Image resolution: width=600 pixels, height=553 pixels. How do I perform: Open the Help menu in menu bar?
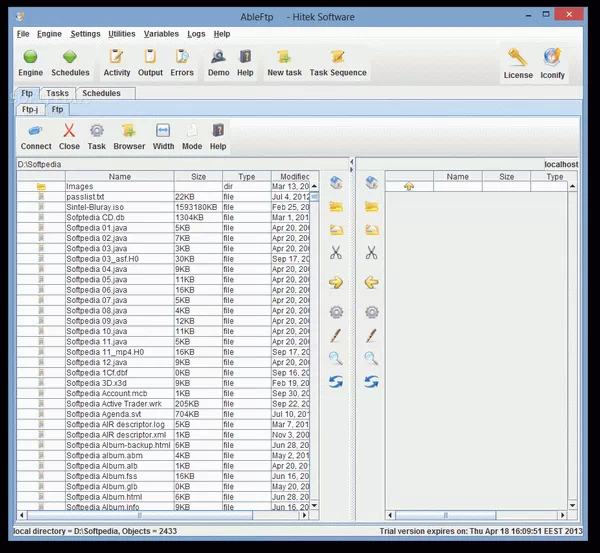[x=222, y=34]
